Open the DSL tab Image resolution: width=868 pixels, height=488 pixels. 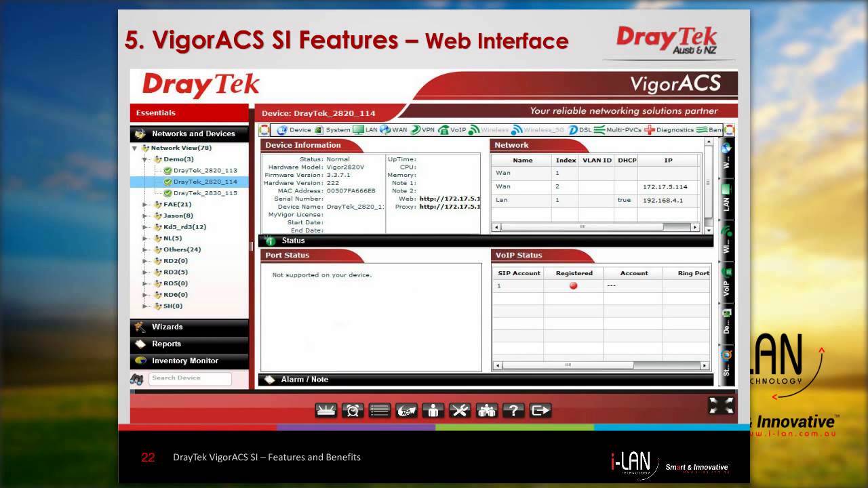pos(580,129)
